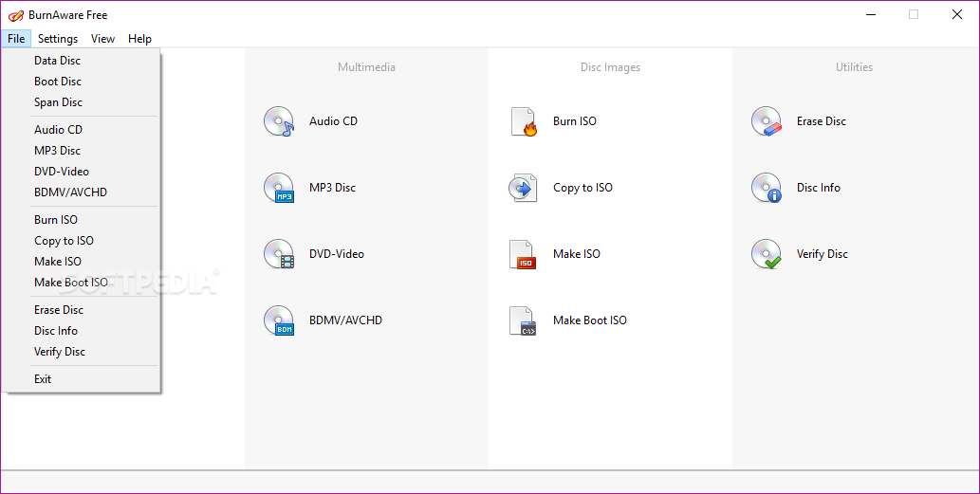The height and width of the screenshot is (494, 980).
Task: Click the Disc Info icon
Action: click(x=767, y=188)
